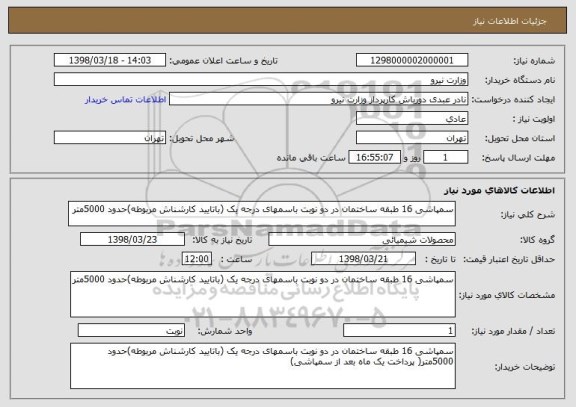Click the delivery province field تهران
Image resolution: width=576 pixels, height=407 pixels.
point(412,138)
